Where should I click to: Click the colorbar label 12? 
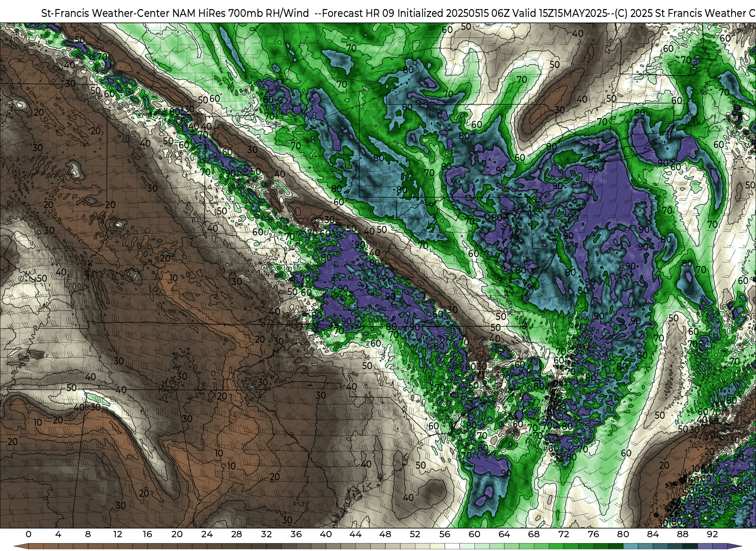point(118,534)
